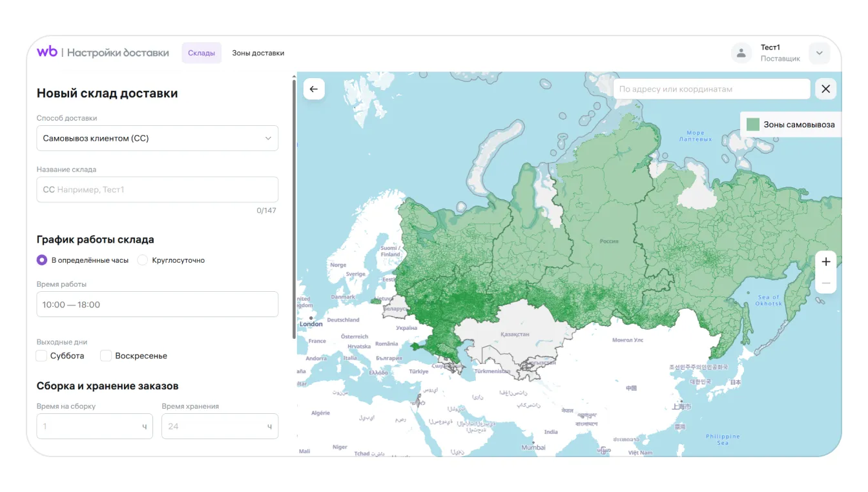Click the user avatar icon
Image resolution: width=868 pixels, height=492 pixels.
click(x=741, y=53)
